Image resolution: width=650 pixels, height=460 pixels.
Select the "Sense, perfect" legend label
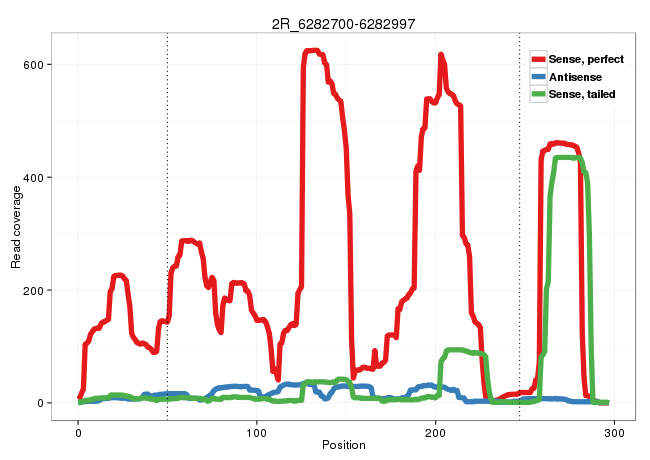pos(586,59)
